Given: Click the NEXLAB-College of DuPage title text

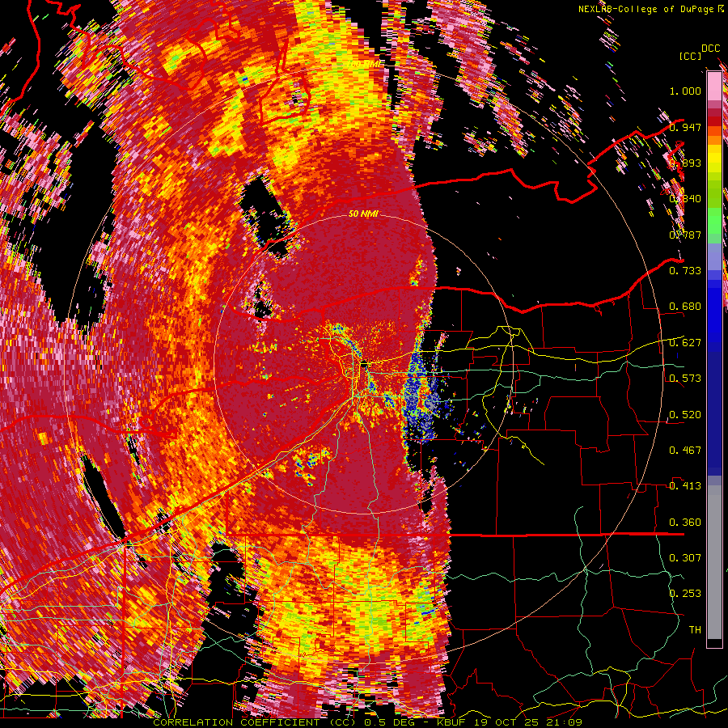Looking at the screenshot, I should [x=645, y=9].
